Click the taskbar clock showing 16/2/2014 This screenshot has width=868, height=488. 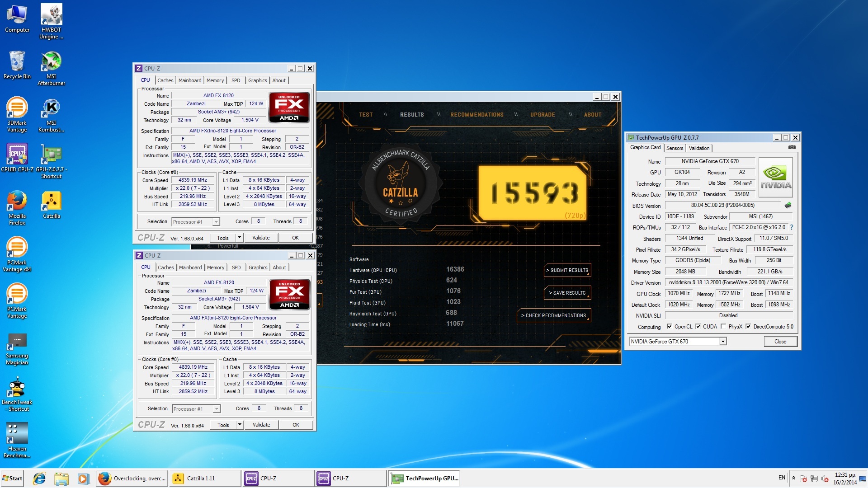(x=844, y=479)
